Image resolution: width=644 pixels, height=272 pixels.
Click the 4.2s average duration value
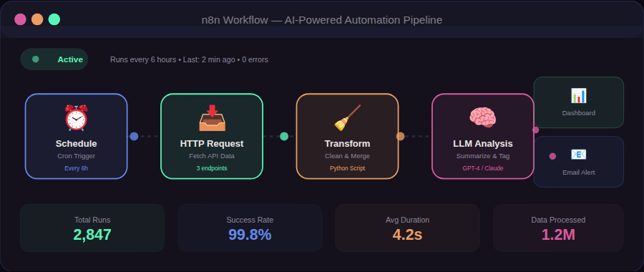407,235
